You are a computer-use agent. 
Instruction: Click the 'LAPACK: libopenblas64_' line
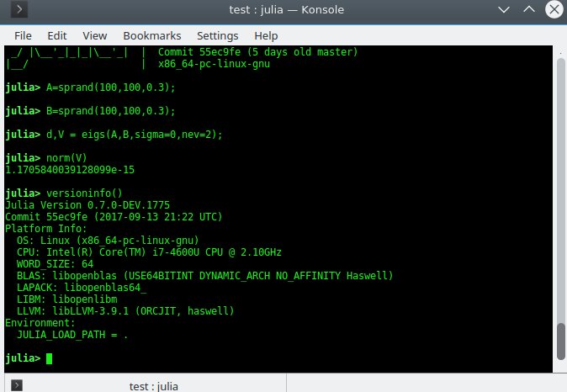point(82,288)
